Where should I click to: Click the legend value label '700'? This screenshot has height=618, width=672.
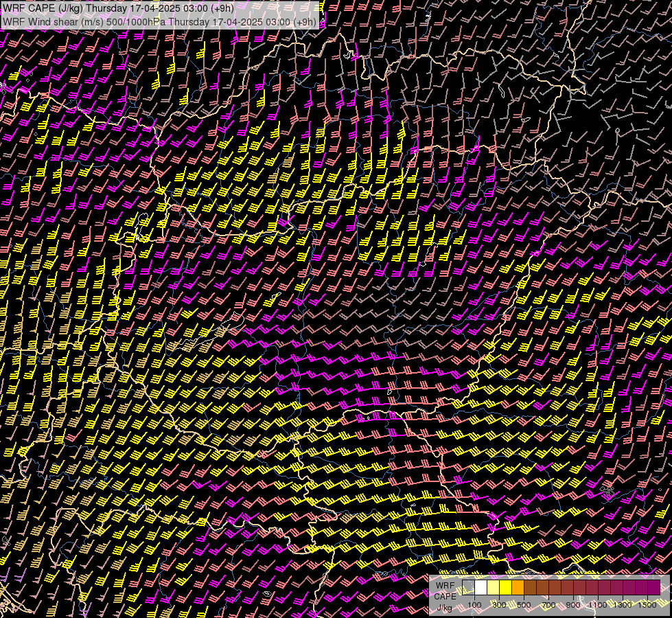click(548, 605)
